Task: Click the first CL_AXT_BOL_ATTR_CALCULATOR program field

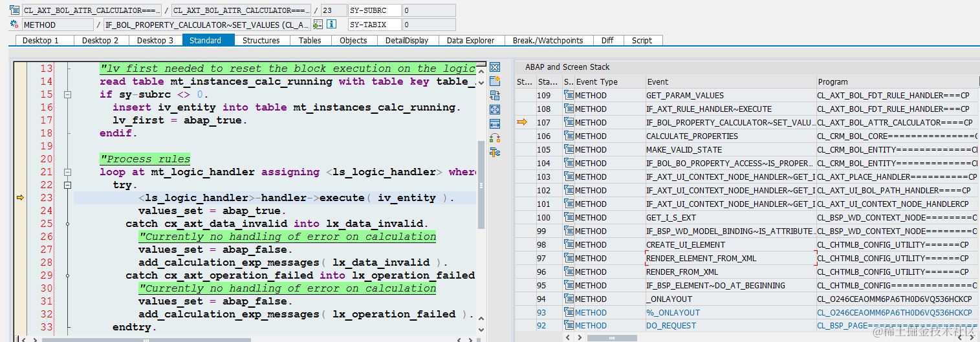Action: click(91, 10)
